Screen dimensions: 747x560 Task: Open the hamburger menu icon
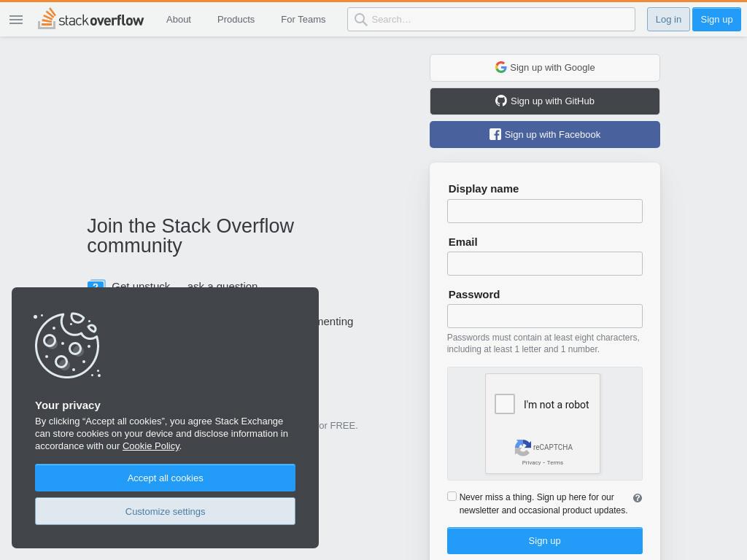(x=16, y=20)
